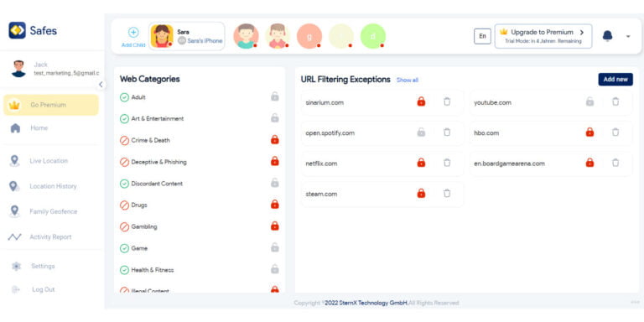
Task: Toggle the lock for Adult category
Action: [275, 97]
